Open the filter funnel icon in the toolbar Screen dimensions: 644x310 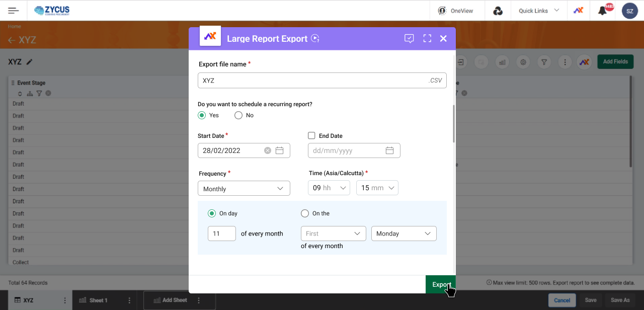[544, 62]
